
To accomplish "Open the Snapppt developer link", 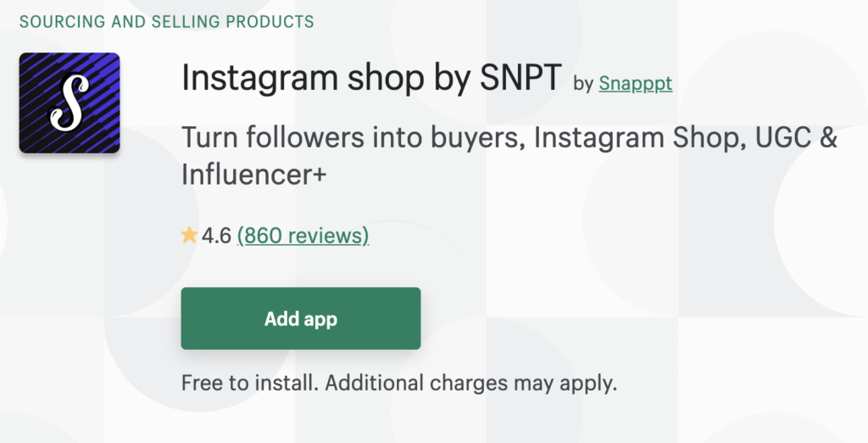I will (x=635, y=83).
